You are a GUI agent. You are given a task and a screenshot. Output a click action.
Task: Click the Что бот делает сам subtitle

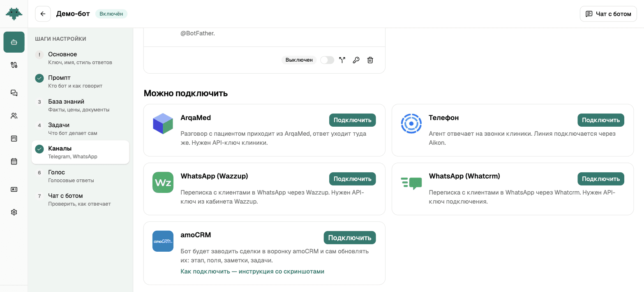click(x=73, y=133)
